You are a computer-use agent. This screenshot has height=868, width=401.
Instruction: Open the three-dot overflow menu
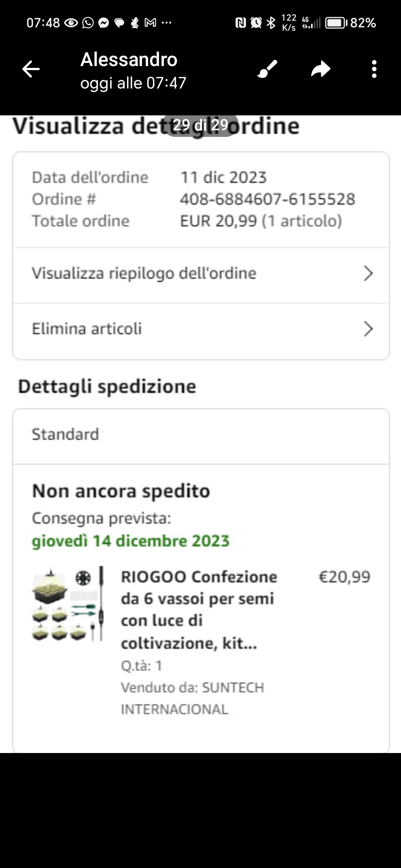pyautogui.click(x=374, y=69)
